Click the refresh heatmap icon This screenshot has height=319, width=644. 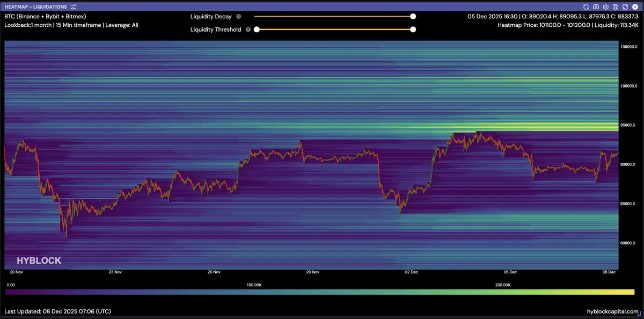click(x=586, y=6)
